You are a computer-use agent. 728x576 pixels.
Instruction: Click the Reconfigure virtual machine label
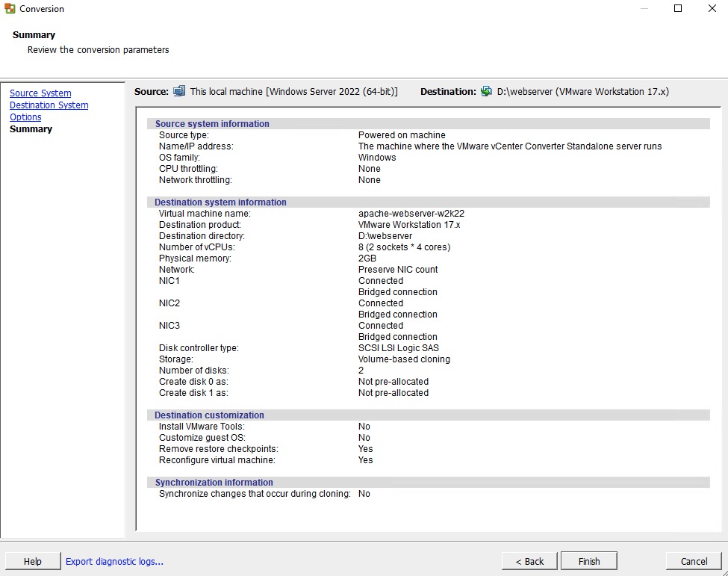click(217, 460)
